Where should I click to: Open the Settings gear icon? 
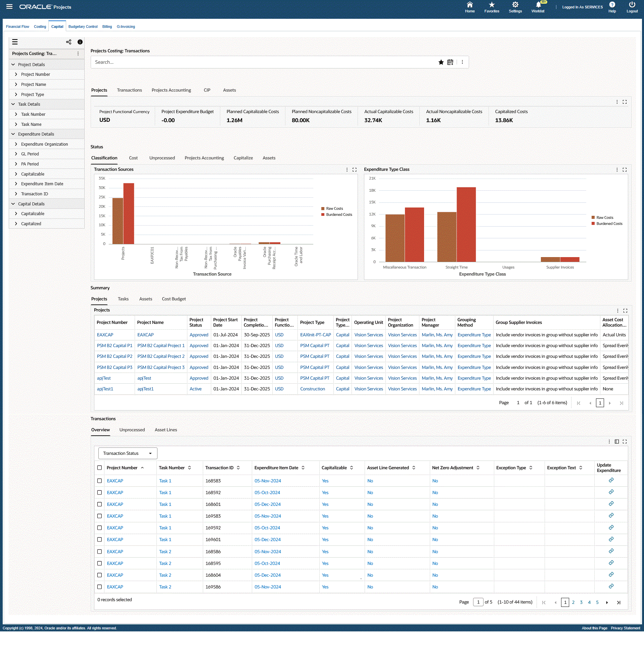point(515,5)
